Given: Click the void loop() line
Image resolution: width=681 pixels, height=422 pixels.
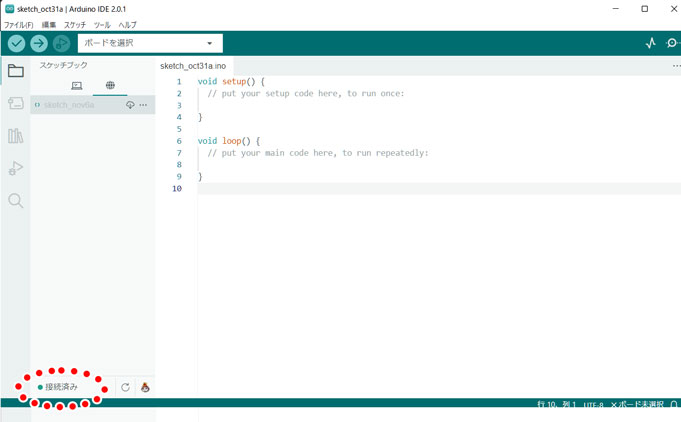Looking at the screenshot, I should (x=229, y=141).
